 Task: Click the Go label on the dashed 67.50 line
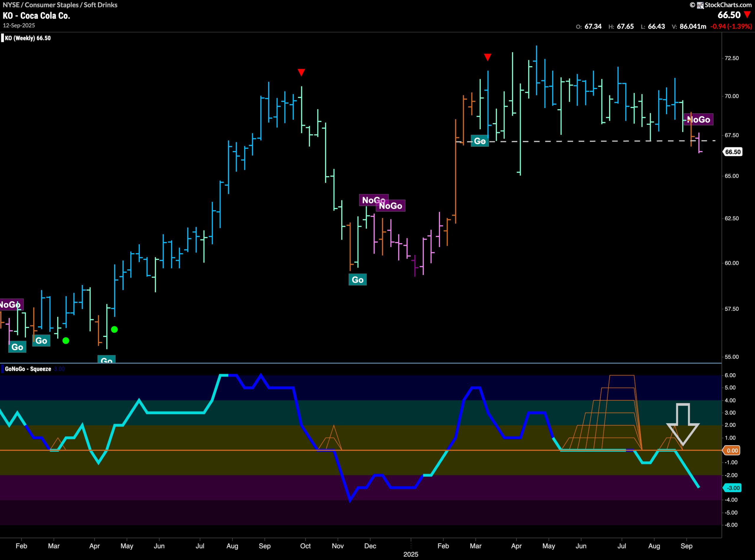coord(480,141)
